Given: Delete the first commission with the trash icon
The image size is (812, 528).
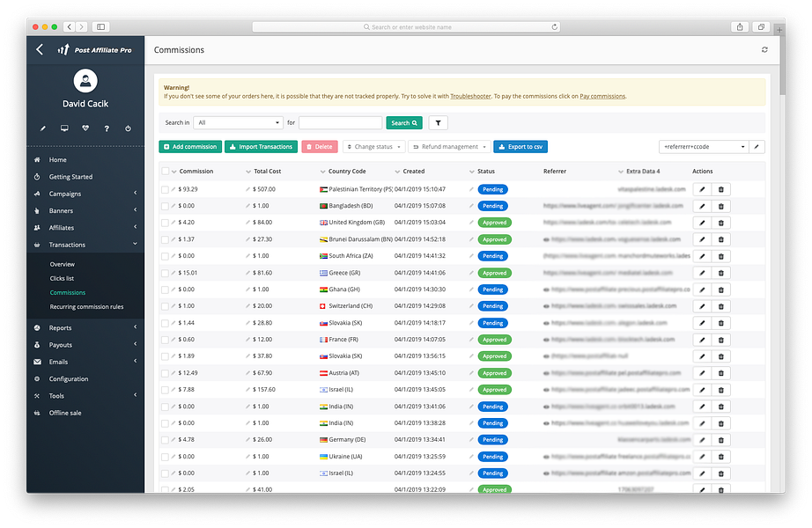Looking at the screenshot, I should point(721,188).
